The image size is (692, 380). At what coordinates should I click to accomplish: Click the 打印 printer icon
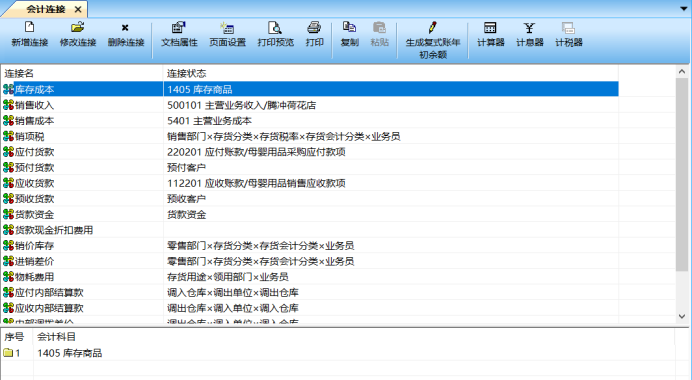tap(314, 27)
